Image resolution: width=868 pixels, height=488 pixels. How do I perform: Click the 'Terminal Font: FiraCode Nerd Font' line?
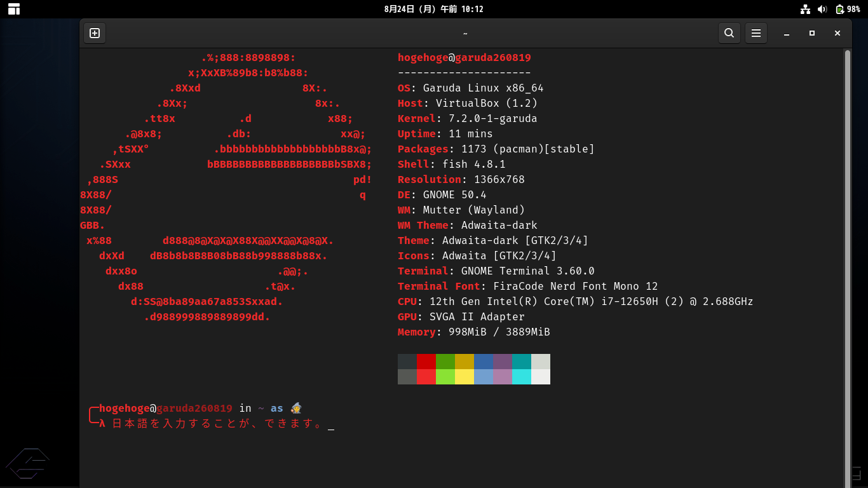pyautogui.click(x=528, y=287)
